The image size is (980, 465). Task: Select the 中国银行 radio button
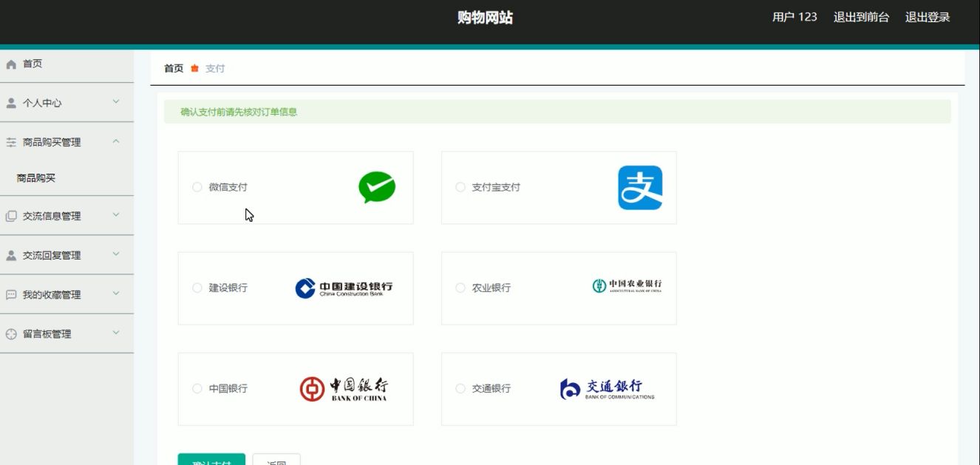pyautogui.click(x=197, y=388)
